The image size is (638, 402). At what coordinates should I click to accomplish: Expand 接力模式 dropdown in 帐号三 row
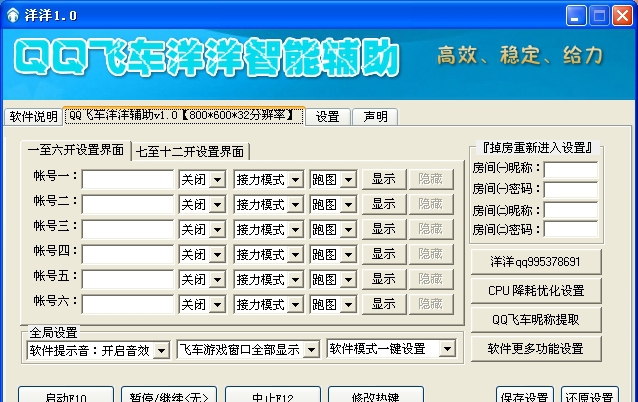(269, 229)
